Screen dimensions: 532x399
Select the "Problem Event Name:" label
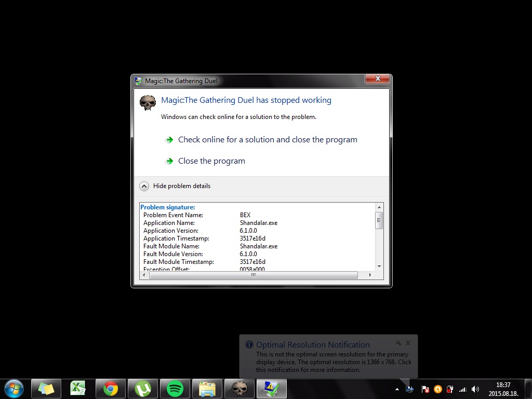[173, 215]
